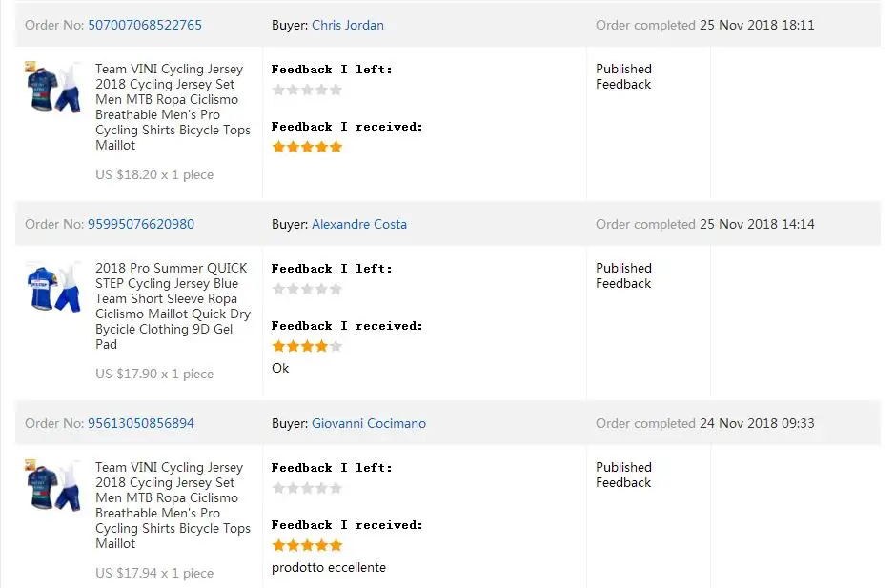Screen dimensions: 895x588
Task: Click four-star rating received from Alexandre Costa
Action: [x=307, y=346]
